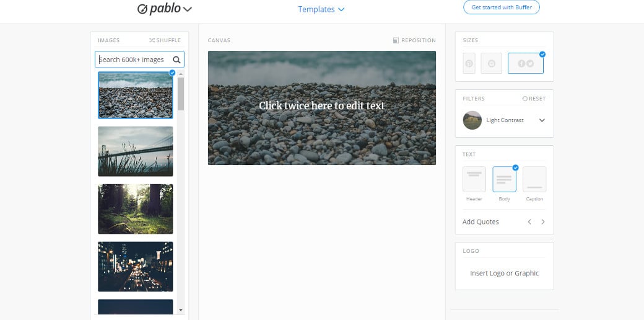The image size is (644, 320).
Task: Select the Instagram square size option
Action: (491, 63)
